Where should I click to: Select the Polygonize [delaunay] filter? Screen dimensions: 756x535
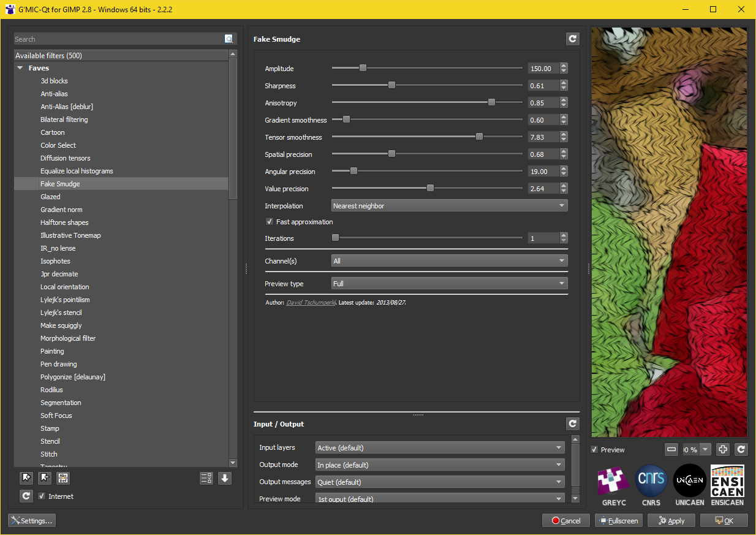73,377
